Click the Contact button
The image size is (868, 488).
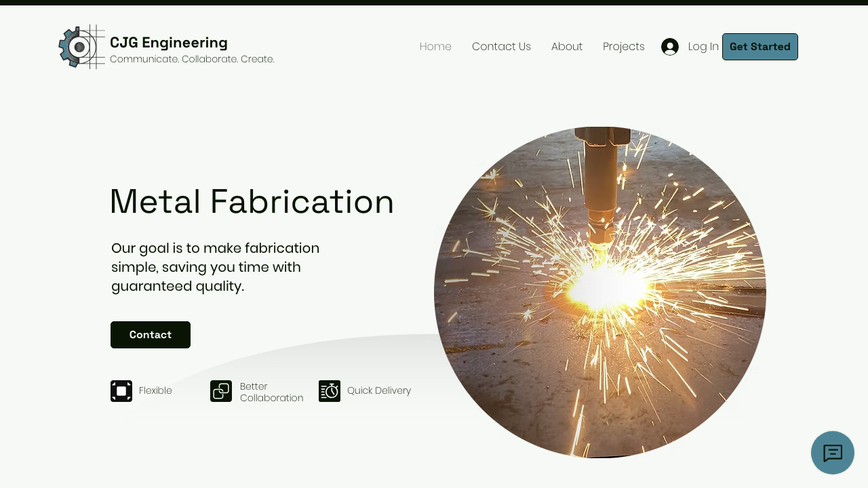pos(151,335)
